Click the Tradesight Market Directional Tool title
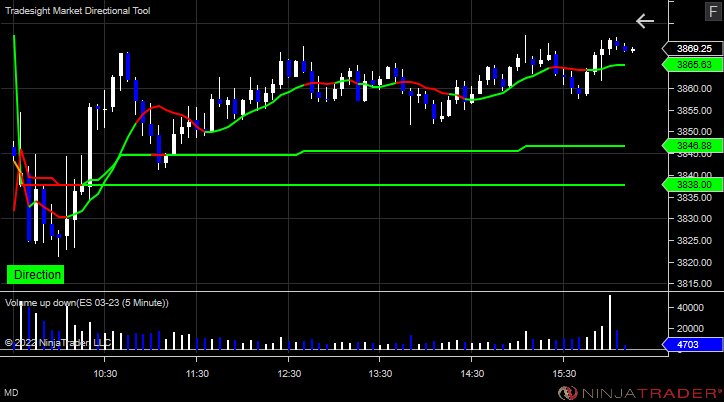This screenshot has height=402, width=724. click(78, 11)
